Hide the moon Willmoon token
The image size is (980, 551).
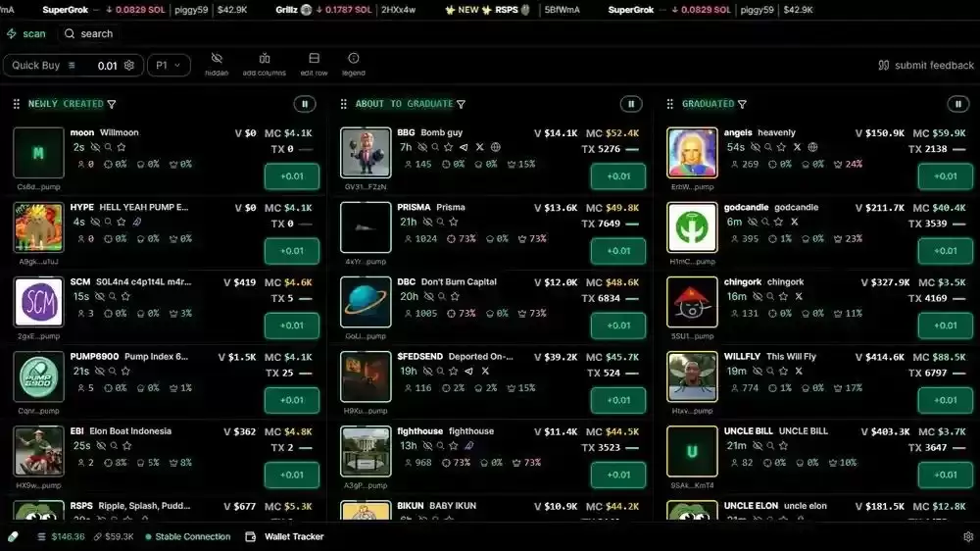tap(95, 147)
